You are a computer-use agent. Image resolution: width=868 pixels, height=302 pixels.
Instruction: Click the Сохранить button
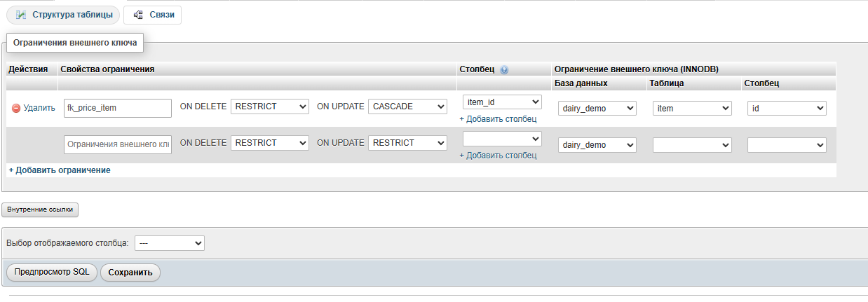(130, 273)
